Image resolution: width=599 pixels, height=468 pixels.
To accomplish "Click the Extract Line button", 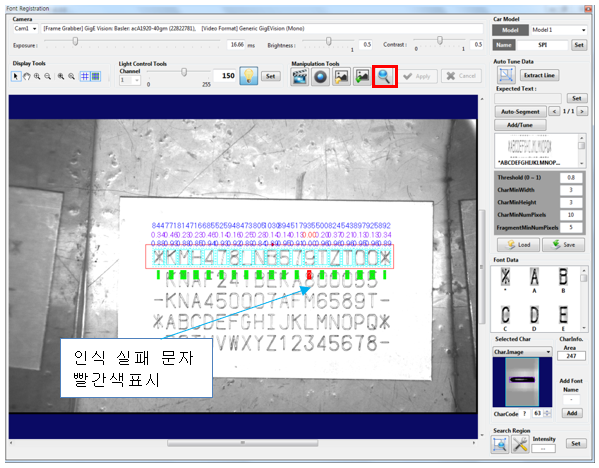I will (539, 75).
